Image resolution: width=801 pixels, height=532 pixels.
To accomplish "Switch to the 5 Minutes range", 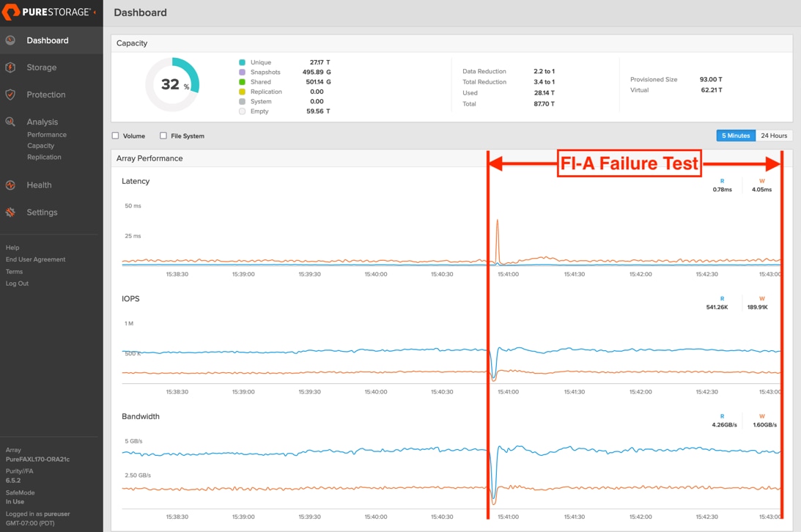I will tap(736, 136).
